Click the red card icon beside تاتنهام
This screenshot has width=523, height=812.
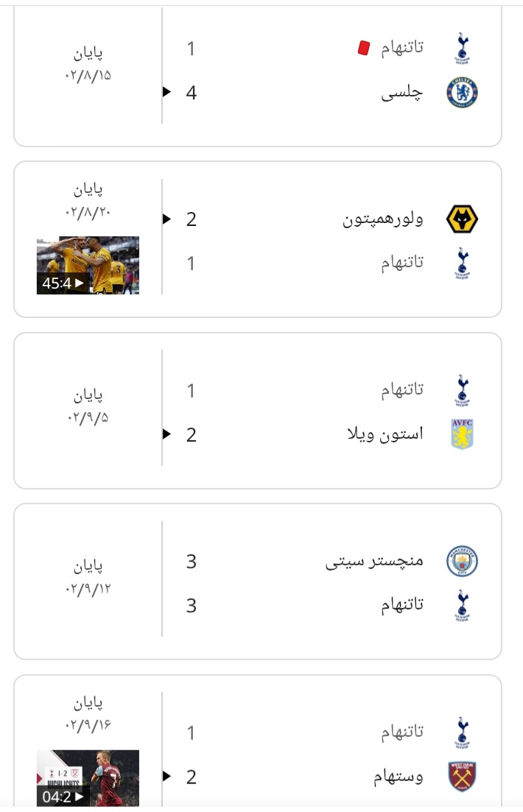point(364,48)
